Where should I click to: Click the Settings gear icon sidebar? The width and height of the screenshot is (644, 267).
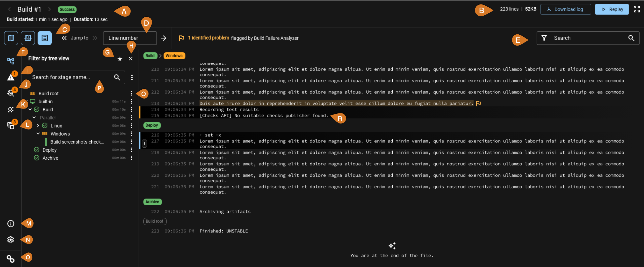coord(11,240)
